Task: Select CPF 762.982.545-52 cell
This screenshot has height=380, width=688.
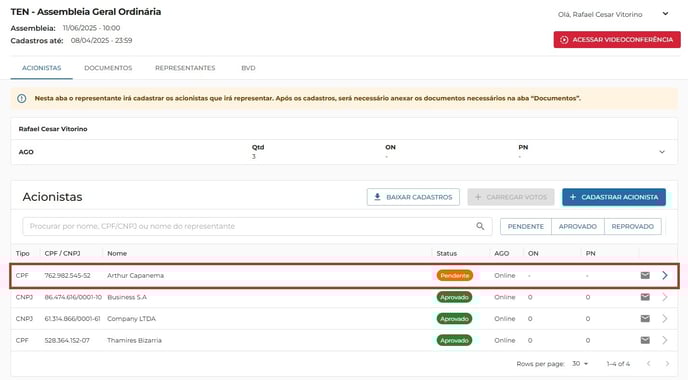Action: (x=68, y=276)
